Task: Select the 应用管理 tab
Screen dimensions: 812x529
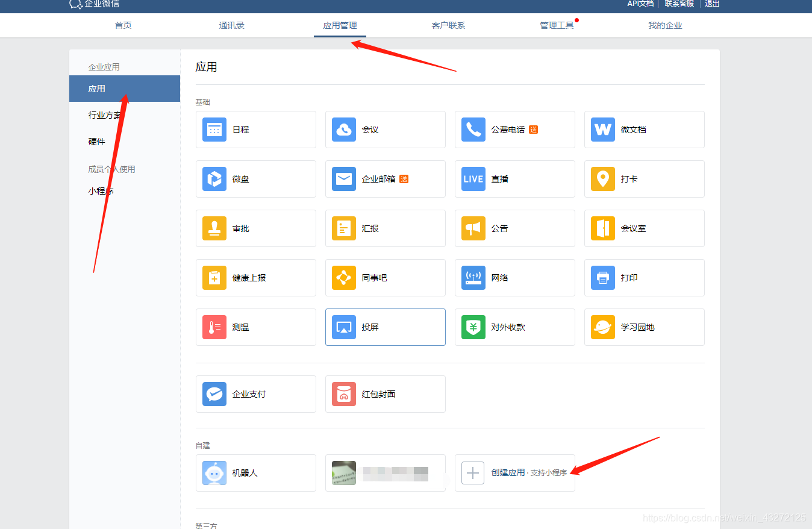Action: pos(340,25)
